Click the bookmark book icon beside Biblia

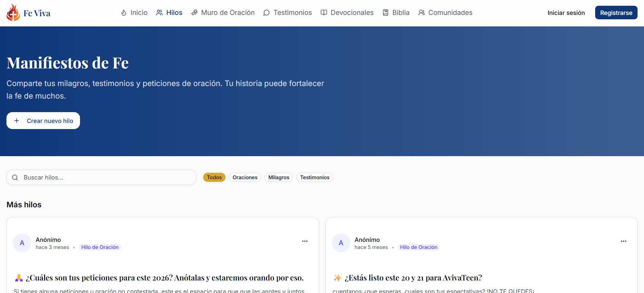(x=386, y=13)
